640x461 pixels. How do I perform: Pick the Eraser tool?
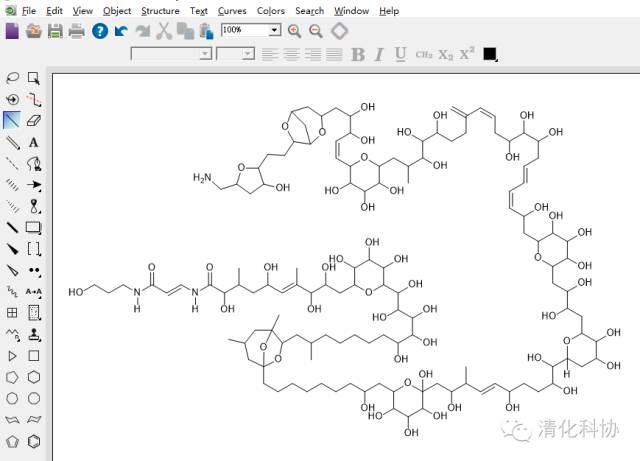point(34,120)
